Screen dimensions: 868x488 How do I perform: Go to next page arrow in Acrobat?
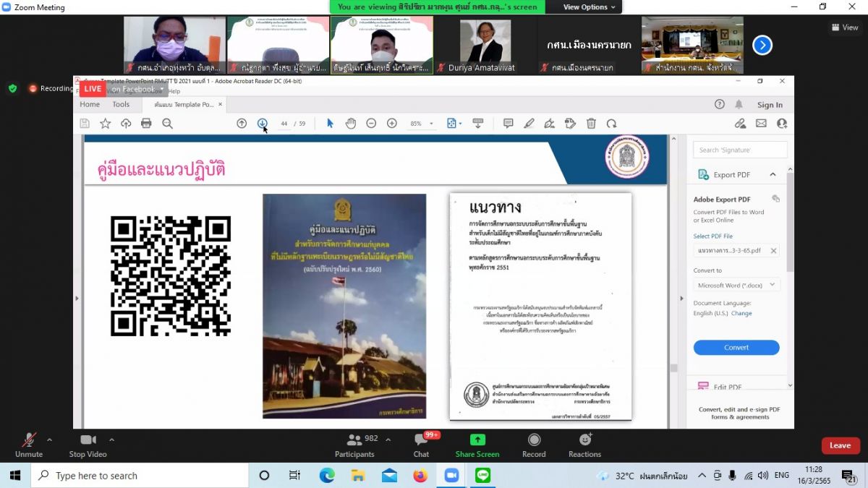point(263,124)
